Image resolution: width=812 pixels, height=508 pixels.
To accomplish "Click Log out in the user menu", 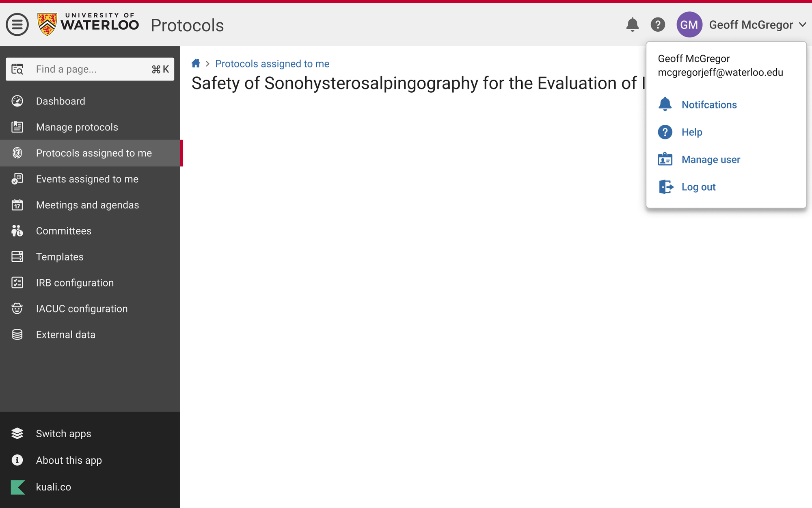I will pos(698,187).
